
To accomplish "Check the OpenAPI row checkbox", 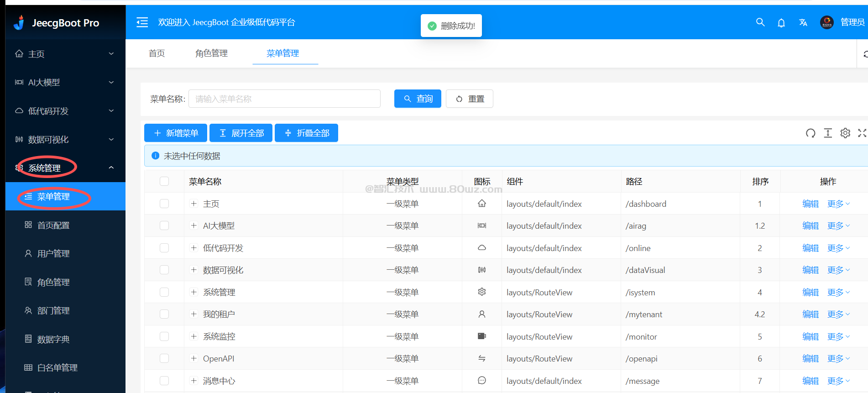I will [164, 358].
